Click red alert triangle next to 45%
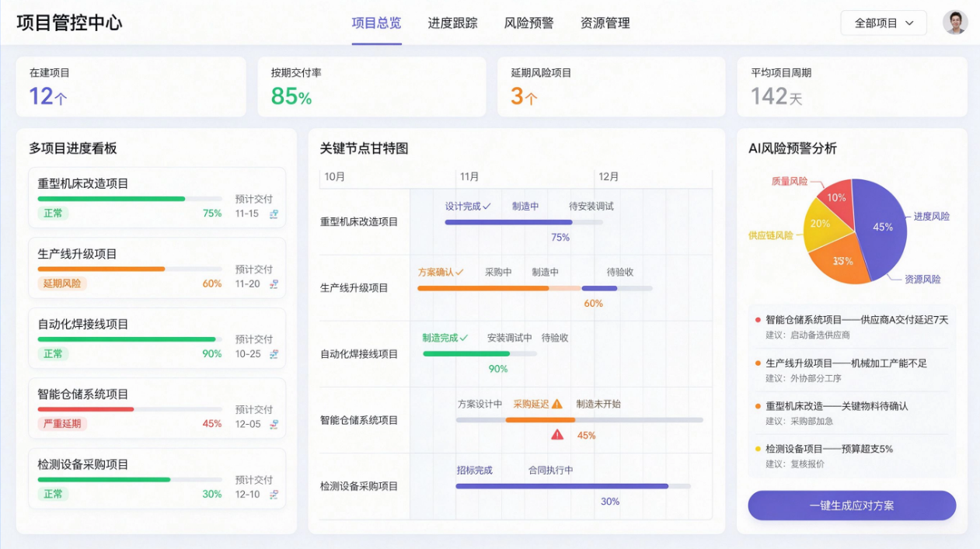The width and height of the screenshot is (980, 549). tap(557, 435)
